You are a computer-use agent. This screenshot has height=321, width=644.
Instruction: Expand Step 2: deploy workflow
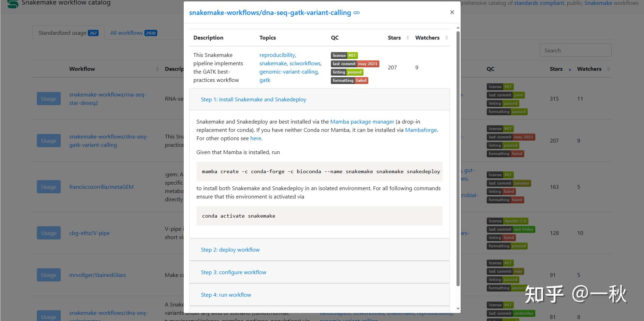(230, 250)
